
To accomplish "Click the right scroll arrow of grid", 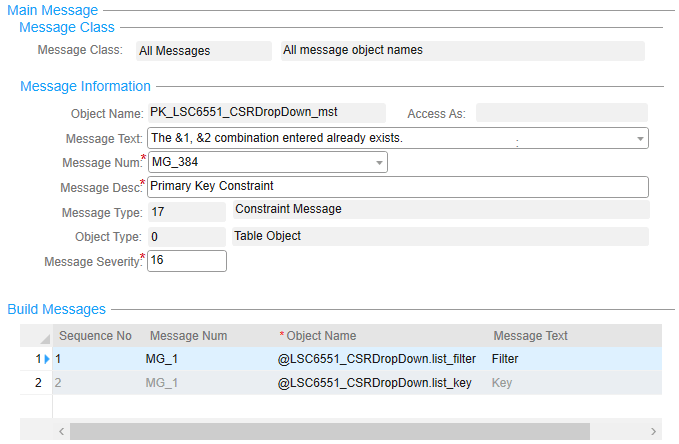I will [653, 431].
